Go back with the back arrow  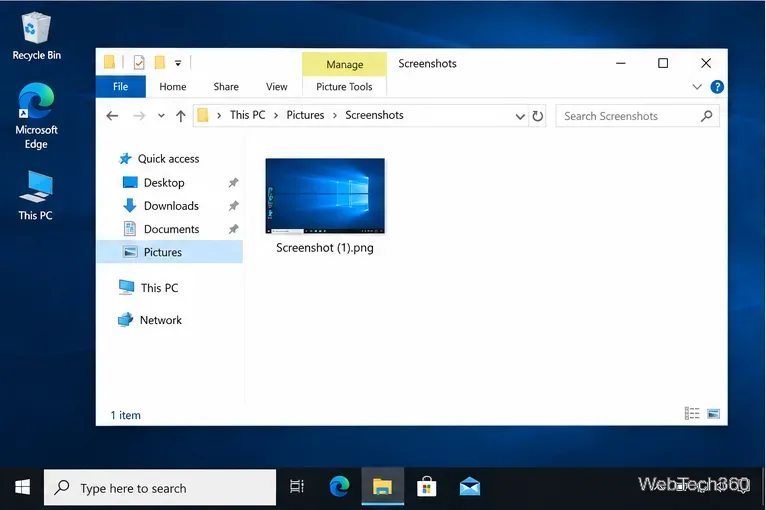(x=112, y=116)
